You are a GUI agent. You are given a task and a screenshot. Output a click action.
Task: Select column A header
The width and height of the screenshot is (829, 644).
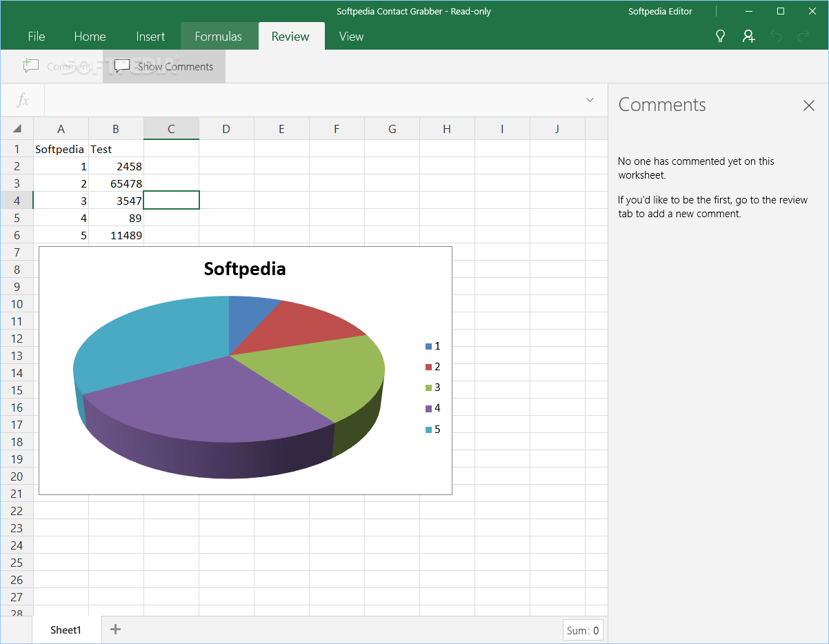click(x=61, y=129)
